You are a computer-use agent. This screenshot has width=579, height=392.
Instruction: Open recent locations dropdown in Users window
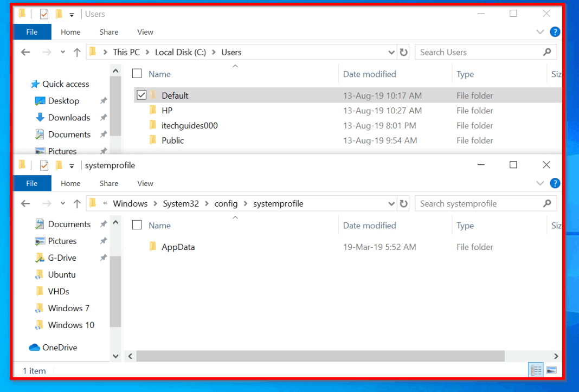click(x=63, y=52)
